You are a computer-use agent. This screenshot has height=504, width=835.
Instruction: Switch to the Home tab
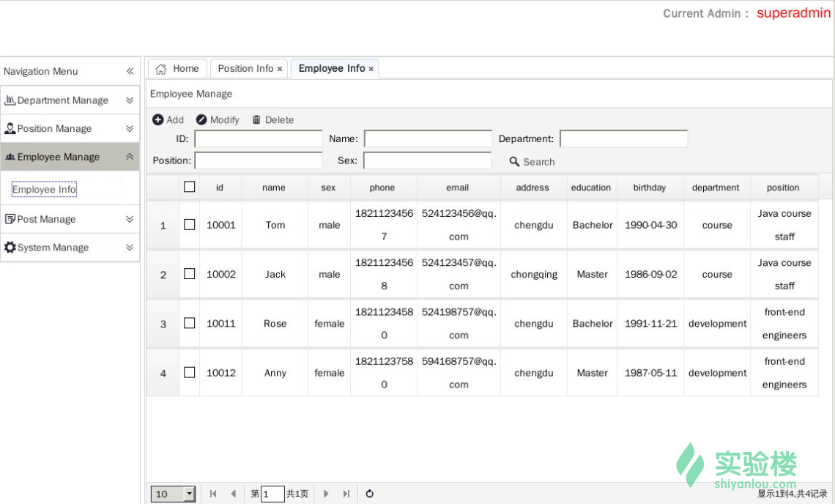click(177, 69)
